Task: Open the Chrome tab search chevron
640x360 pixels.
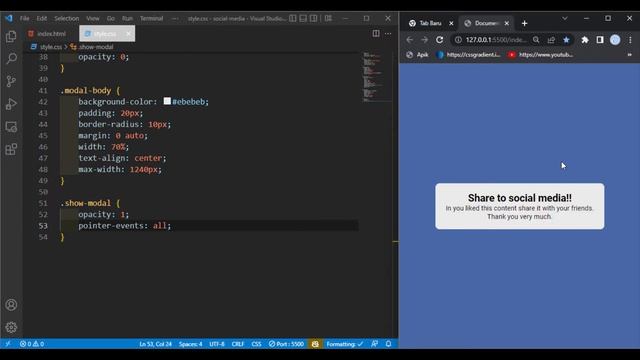Action: tap(565, 18)
